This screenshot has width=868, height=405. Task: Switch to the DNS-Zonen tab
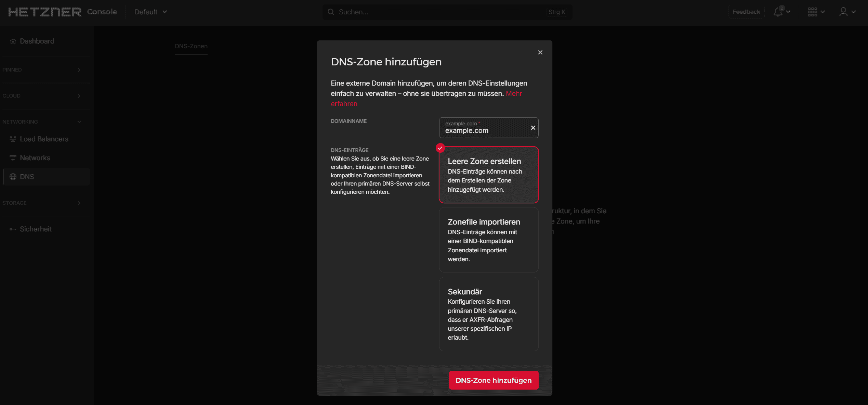(x=191, y=46)
